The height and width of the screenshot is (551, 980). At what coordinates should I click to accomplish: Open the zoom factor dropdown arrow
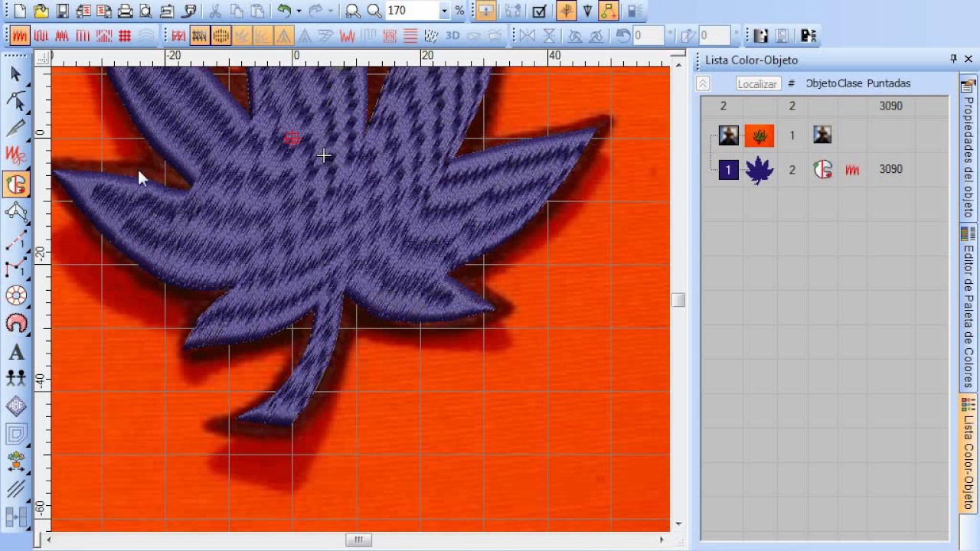click(x=444, y=11)
